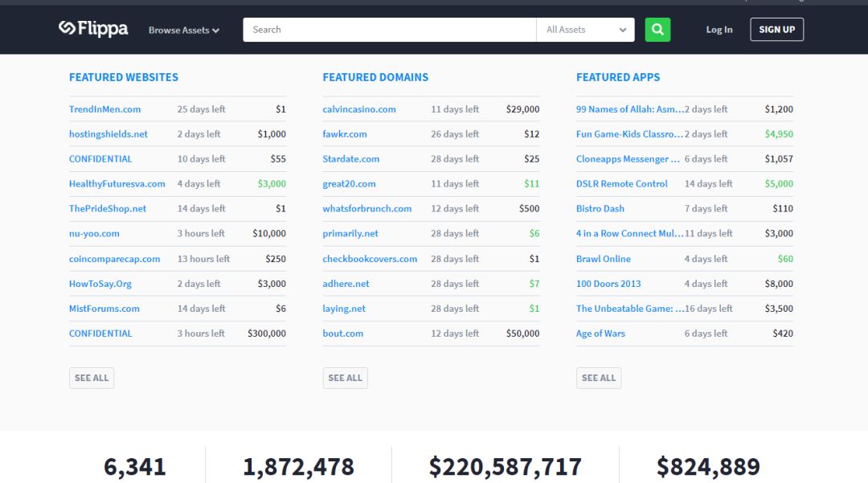
Task: Click the $29,000 price for calvincasino.com
Action: click(522, 109)
